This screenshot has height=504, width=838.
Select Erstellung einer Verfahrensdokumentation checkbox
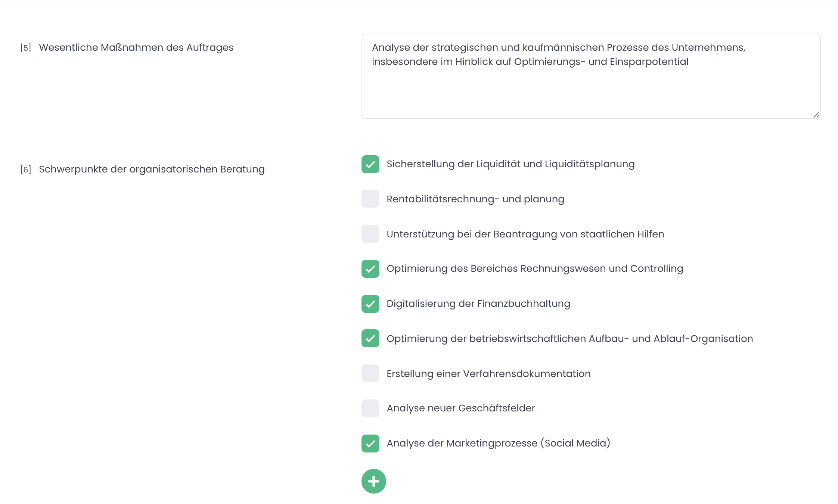(x=370, y=373)
